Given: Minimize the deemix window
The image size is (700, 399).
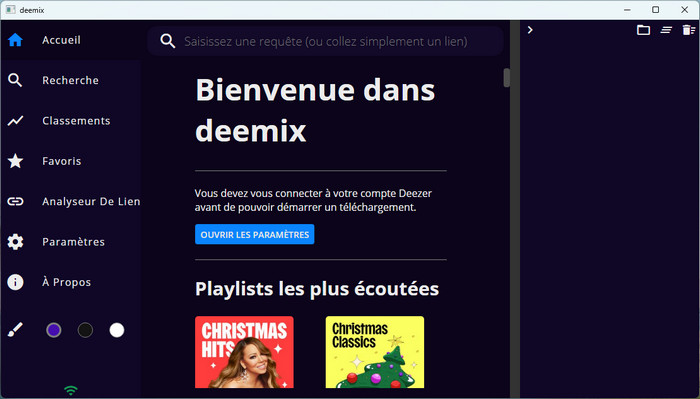Looking at the screenshot, I should point(627,10).
